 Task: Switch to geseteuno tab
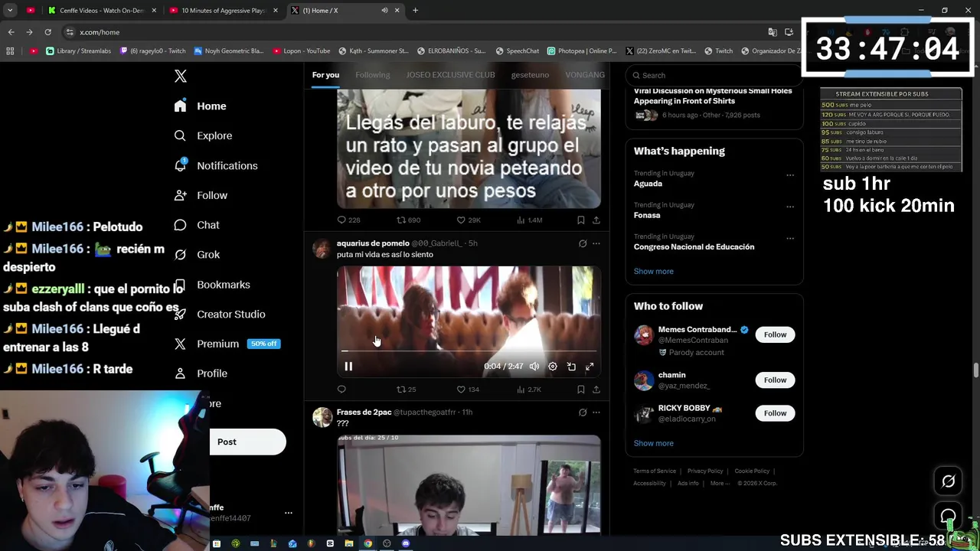530,75
